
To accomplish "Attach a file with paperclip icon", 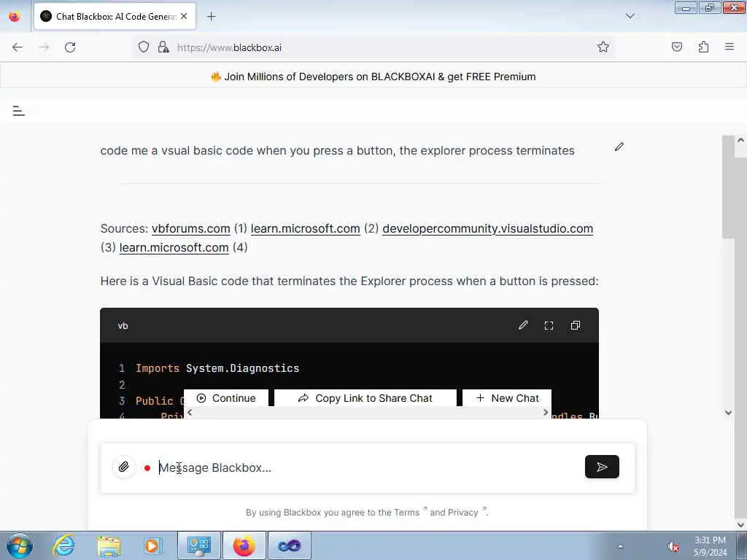I will click(124, 467).
